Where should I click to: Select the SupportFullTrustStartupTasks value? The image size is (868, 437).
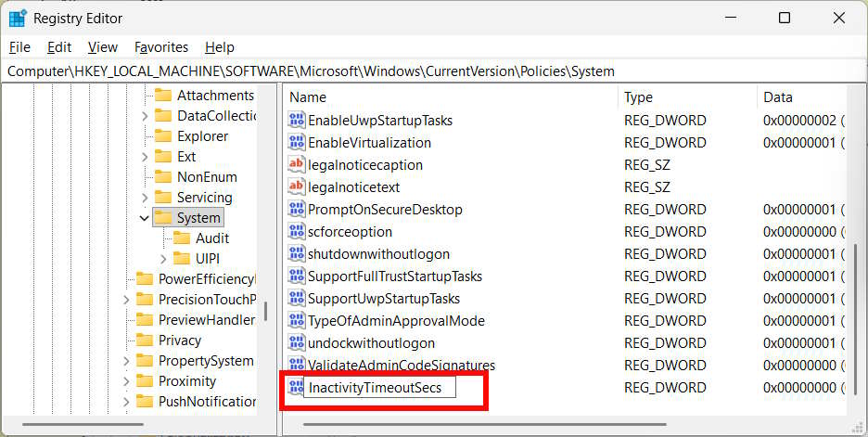(x=395, y=276)
